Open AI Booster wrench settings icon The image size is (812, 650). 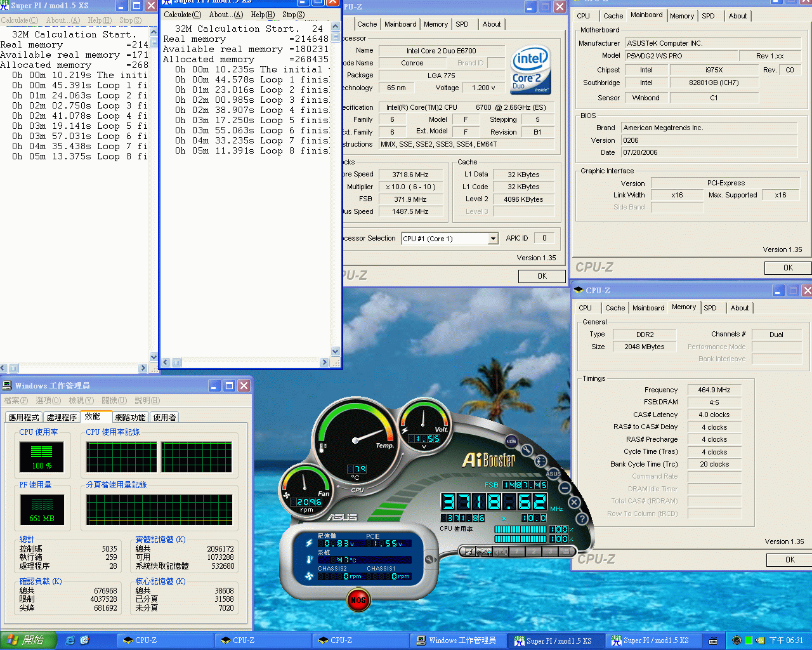[x=527, y=450]
